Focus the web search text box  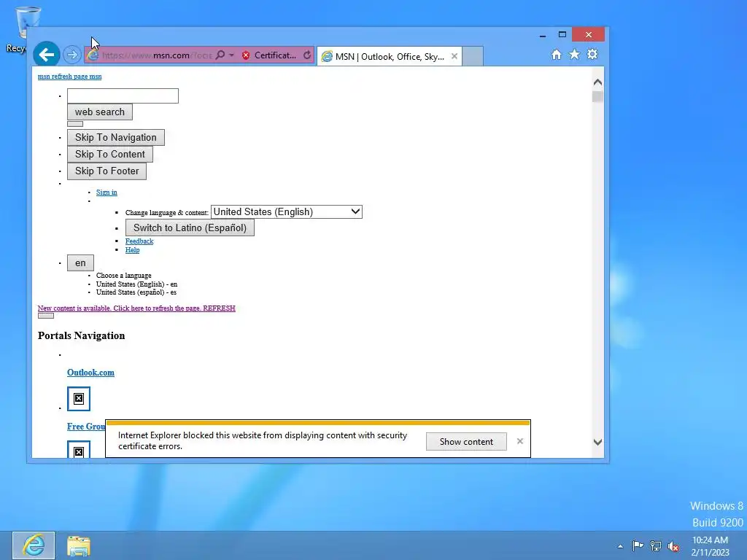[x=123, y=96]
